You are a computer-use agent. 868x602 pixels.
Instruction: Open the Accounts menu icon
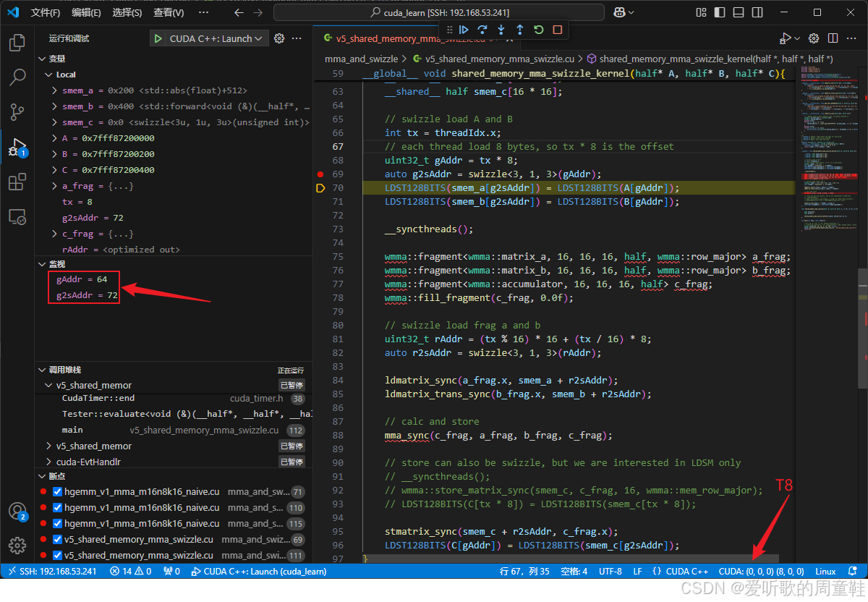[x=17, y=512]
